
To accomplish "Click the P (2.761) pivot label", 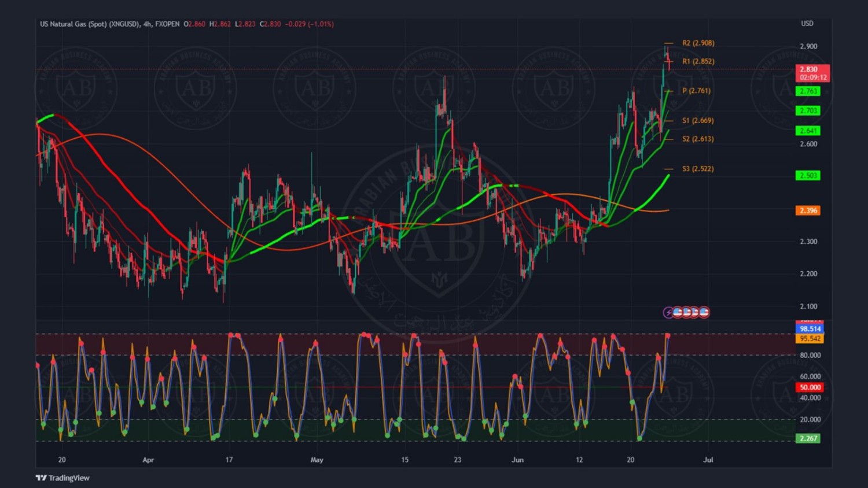I will [696, 91].
